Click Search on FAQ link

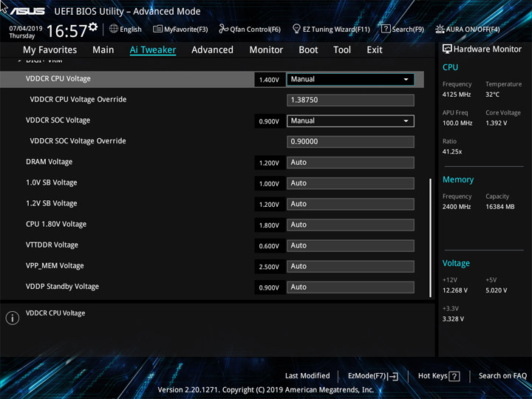pos(502,376)
